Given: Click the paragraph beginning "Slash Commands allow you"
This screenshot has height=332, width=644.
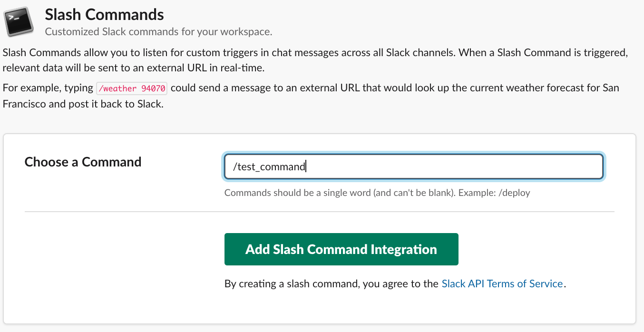Looking at the screenshot, I should (x=95, y=52).
